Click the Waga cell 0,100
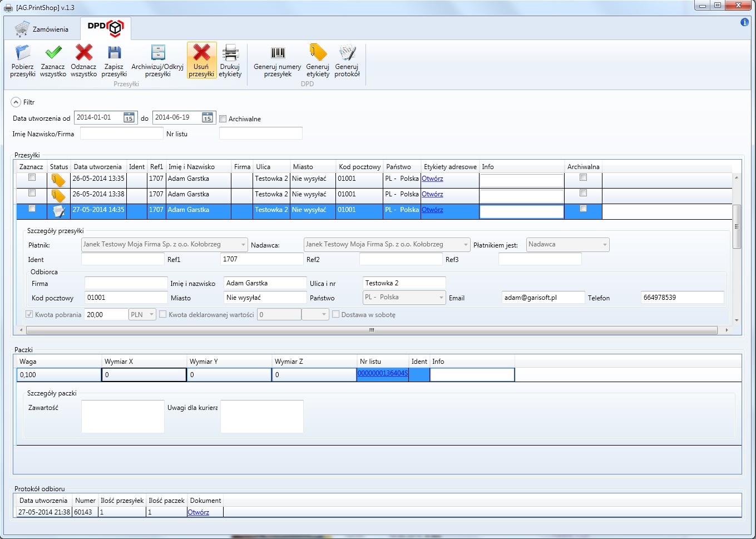This screenshot has height=539, width=756. coord(59,375)
